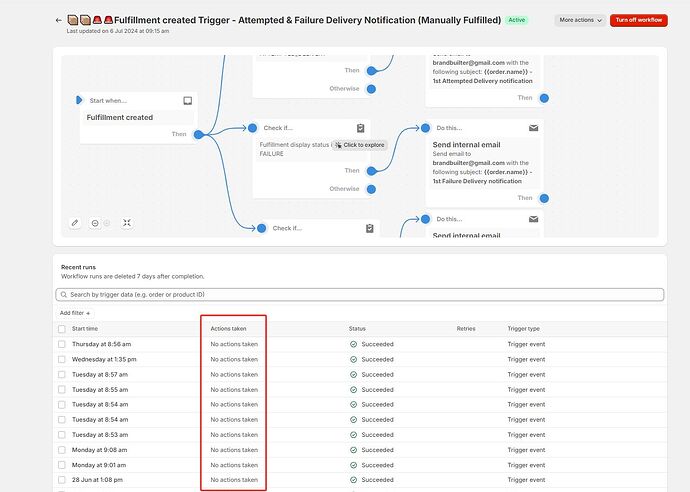Viewport: 690px width, 492px height.
Task: Click the mail icon on 1st Failure Delivery email card
Action: click(x=533, y=128)
